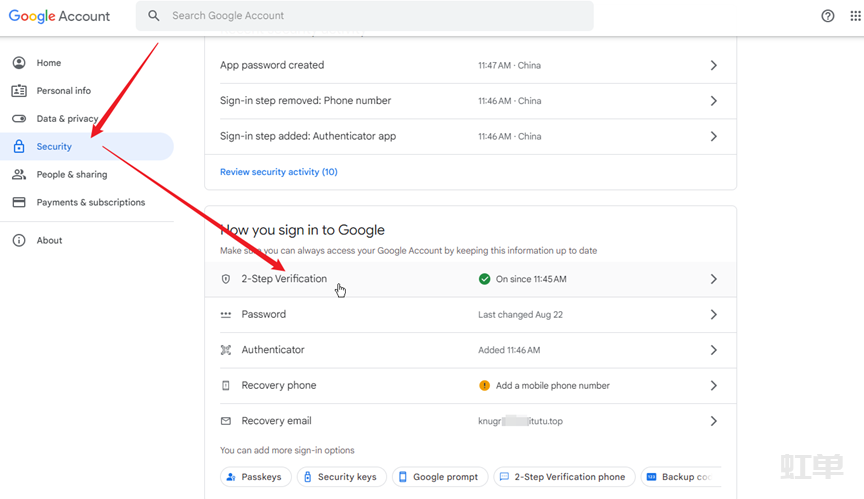The width and height of the screenshot is (864, 499).
Task: Click the Security padlock icon
Action: tap(19, 147)
